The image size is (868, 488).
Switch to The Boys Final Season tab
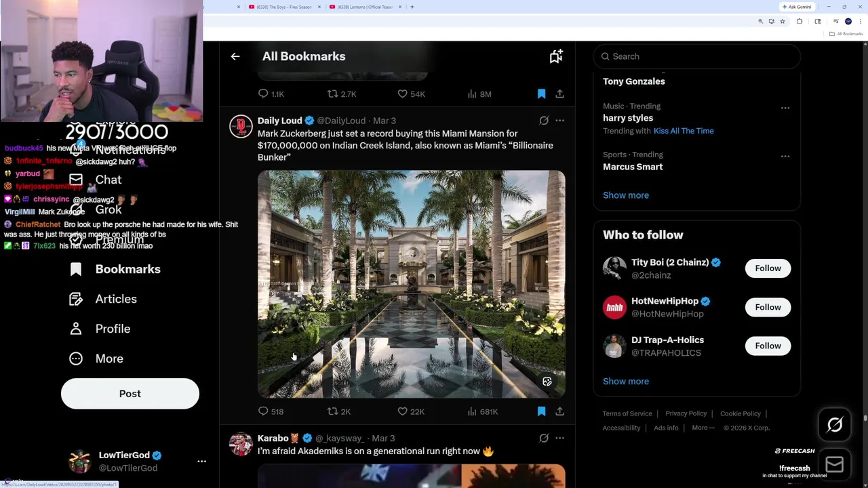point(284,7)
